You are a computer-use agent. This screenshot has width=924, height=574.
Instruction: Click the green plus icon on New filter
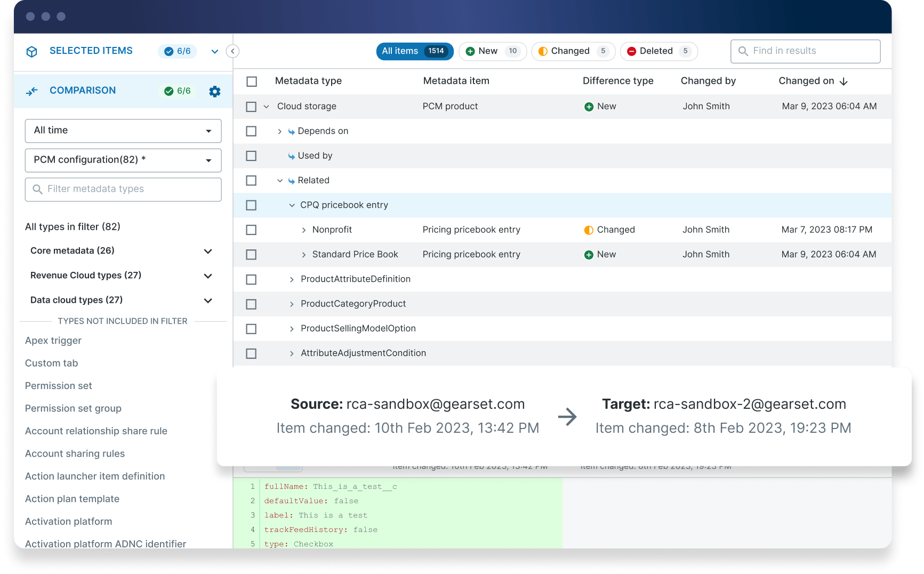(x=470, y=51)
